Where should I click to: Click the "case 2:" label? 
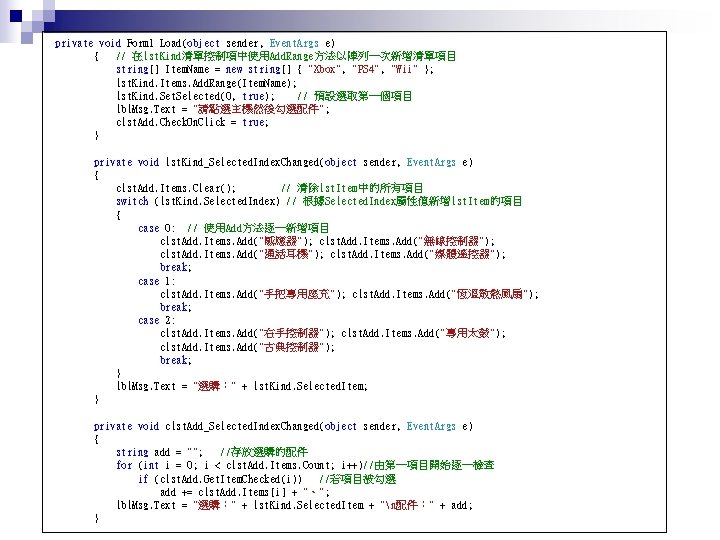point(157,321)
